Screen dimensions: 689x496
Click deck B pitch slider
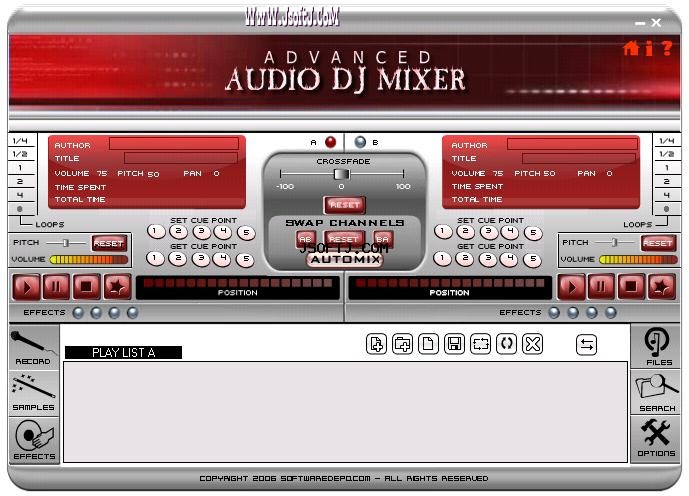point(615,242)
